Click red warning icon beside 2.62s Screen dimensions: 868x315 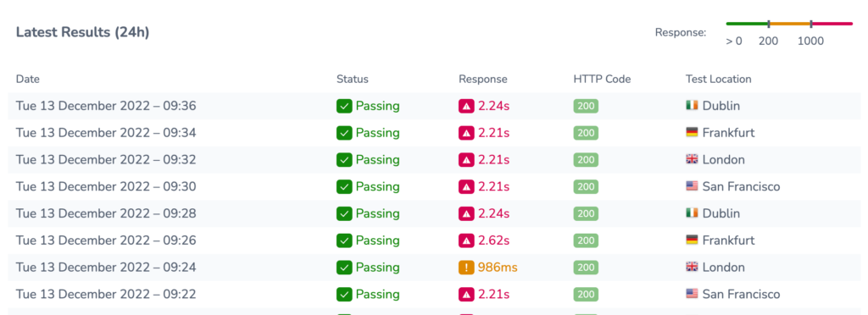click(467, 240)
